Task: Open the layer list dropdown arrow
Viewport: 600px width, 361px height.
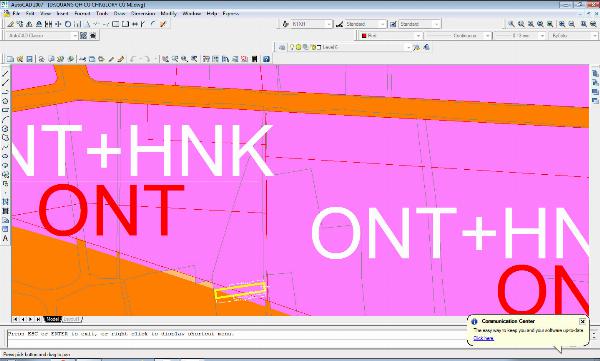Action: [x=408, y=47]
